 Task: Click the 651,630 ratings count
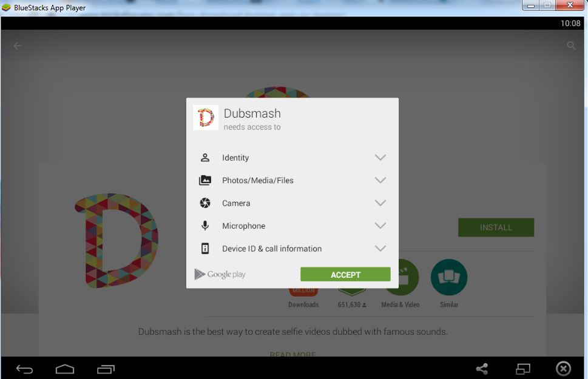click(x=352, y=305)
